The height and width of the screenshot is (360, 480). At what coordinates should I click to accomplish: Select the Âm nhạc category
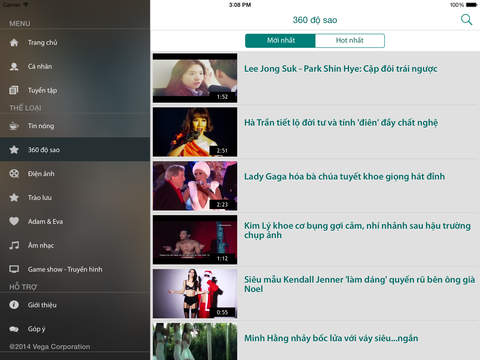pos(75,245)
